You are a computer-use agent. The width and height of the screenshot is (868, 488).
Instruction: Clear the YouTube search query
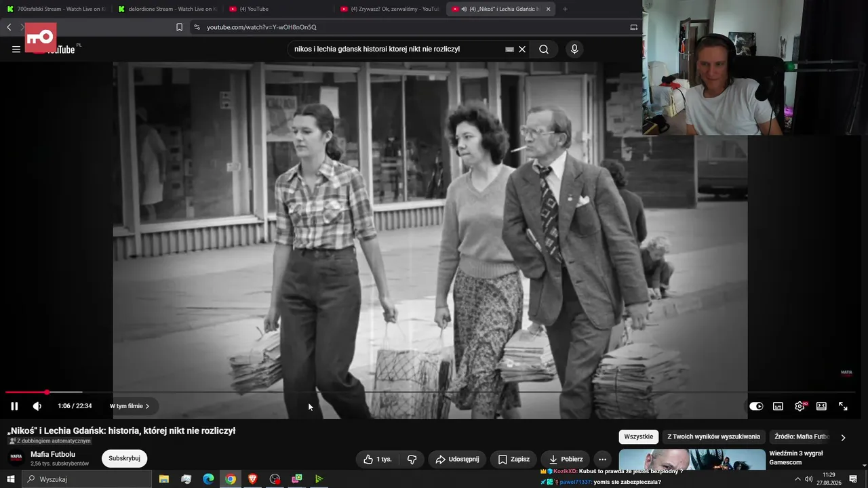pos(522,49)
